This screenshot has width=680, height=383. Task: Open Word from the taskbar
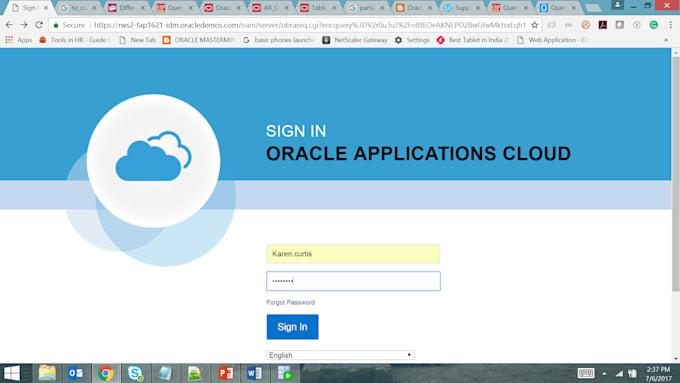254,373
